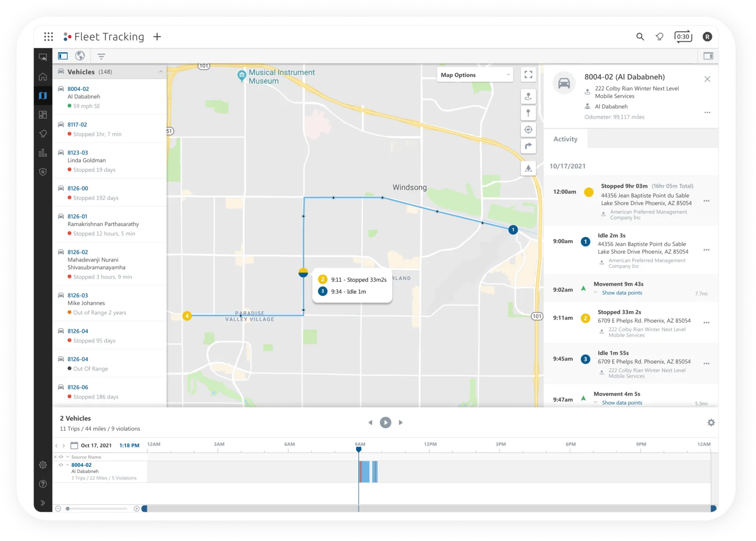This screenshot has height=541, width=756.
Task: Open the dashboard tiles sidebar icon
Action: (43, 115)
